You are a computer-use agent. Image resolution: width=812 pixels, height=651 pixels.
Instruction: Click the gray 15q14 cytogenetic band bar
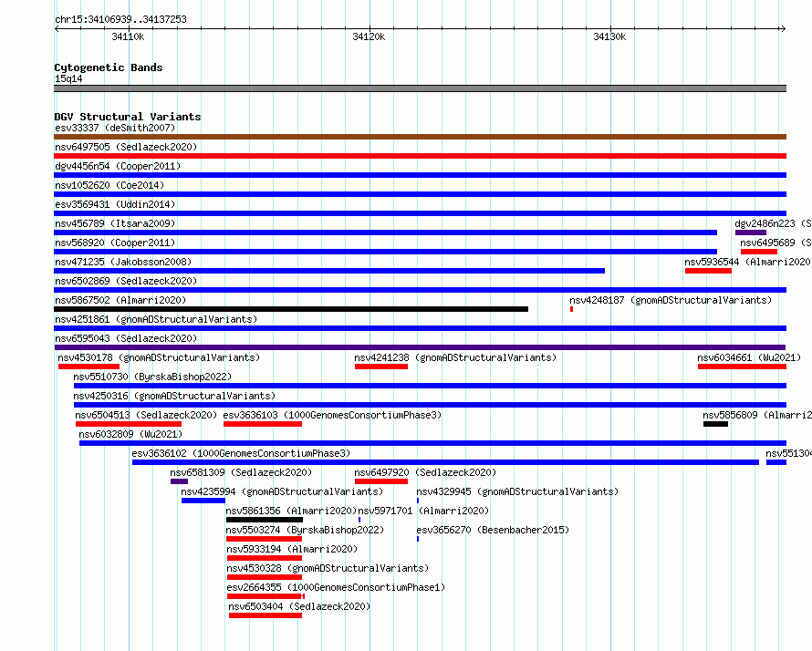pyautogui.click(x=420, y=88)
